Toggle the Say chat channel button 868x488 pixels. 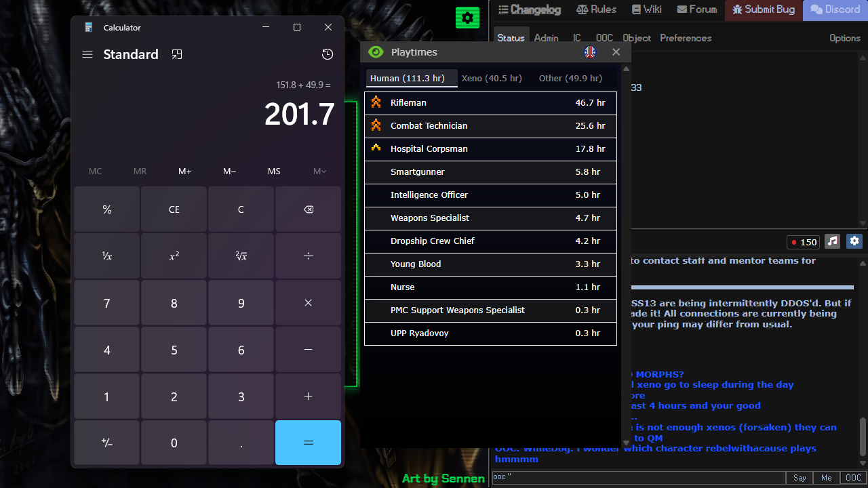pyautogui.click(x=800, y=478)
